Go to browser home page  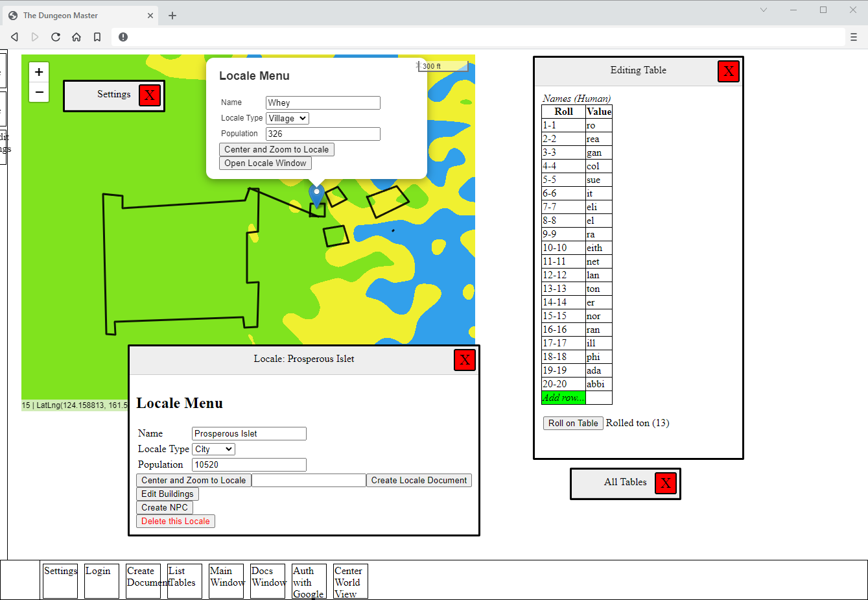pos(76,37)
